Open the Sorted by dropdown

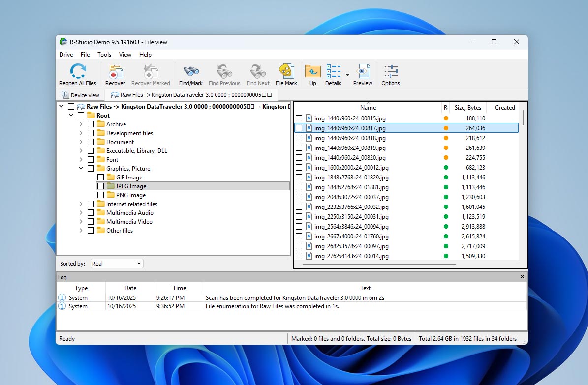(x=117, y=264)
